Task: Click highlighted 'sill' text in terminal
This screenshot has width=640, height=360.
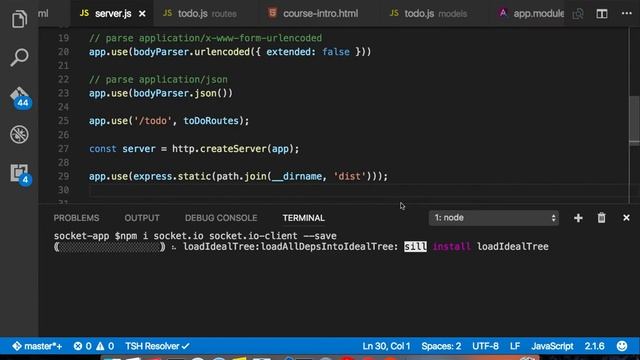Action: pos(416,247)
